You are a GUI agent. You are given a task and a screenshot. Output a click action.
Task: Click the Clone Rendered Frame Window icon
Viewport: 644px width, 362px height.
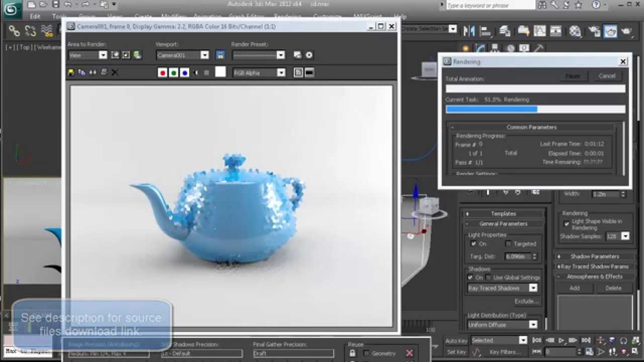[x=93, y=72]
